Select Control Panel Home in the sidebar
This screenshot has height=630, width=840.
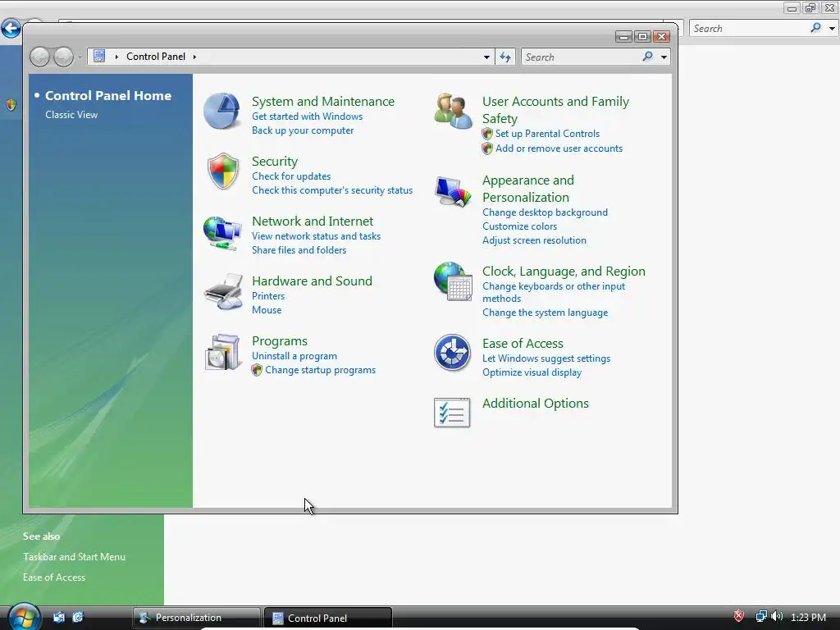click(x=108, y=95)
